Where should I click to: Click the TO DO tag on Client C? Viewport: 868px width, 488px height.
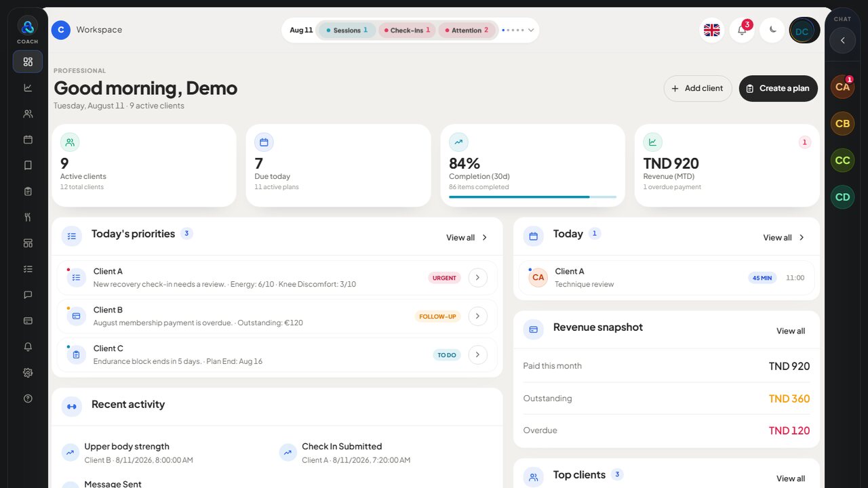pyautogui.click(x=447, y=355)
